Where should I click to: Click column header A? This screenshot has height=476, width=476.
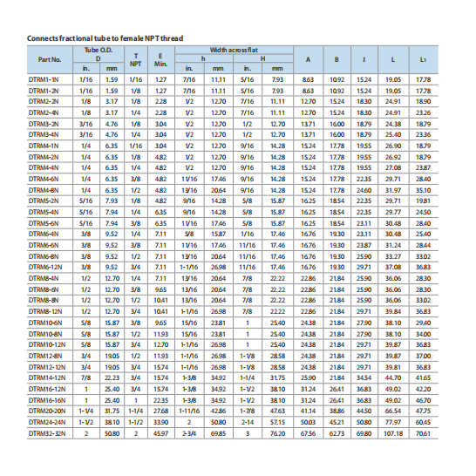click(x=308, y=59)
